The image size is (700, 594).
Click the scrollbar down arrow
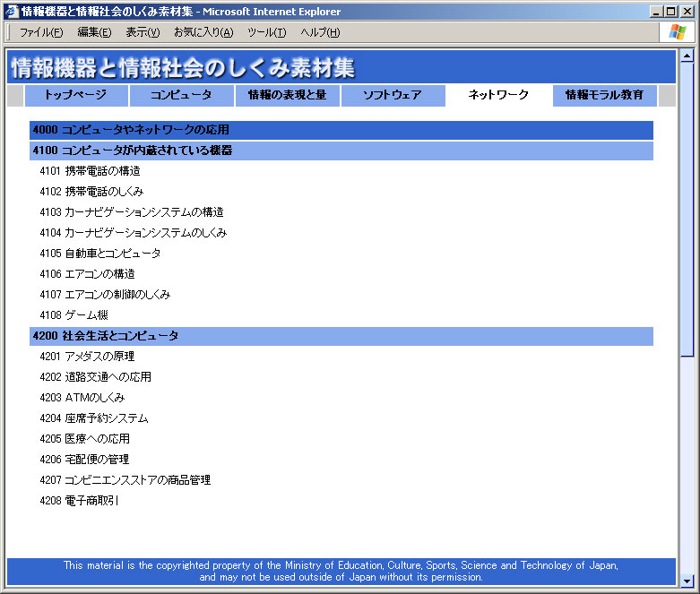[x=687, y=579]
